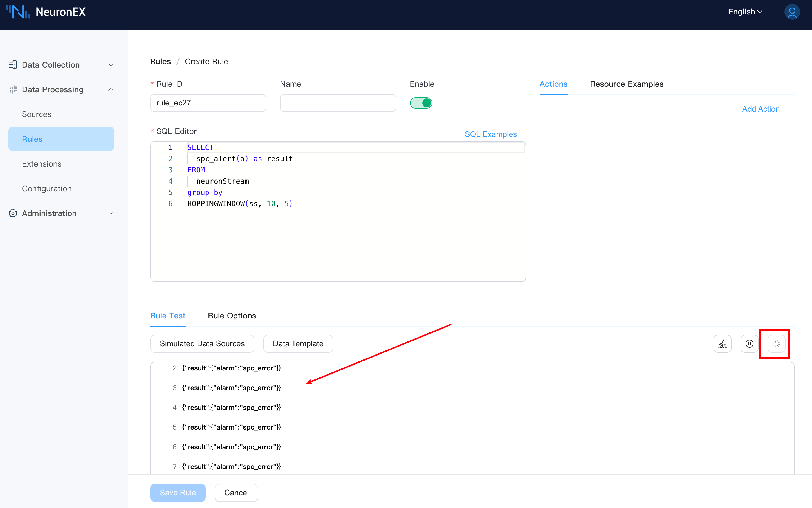Click the Add Action link
This screenshot has width=812, height=508.
[761, 109]
